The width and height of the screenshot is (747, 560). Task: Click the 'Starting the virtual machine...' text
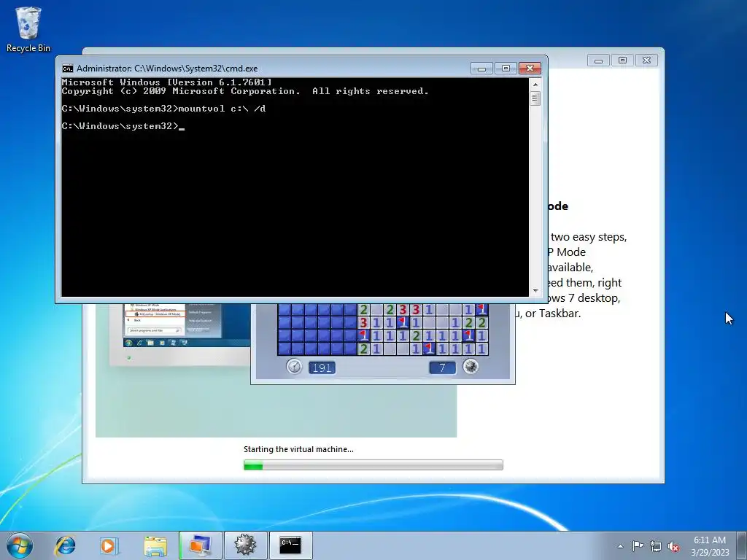298,449
